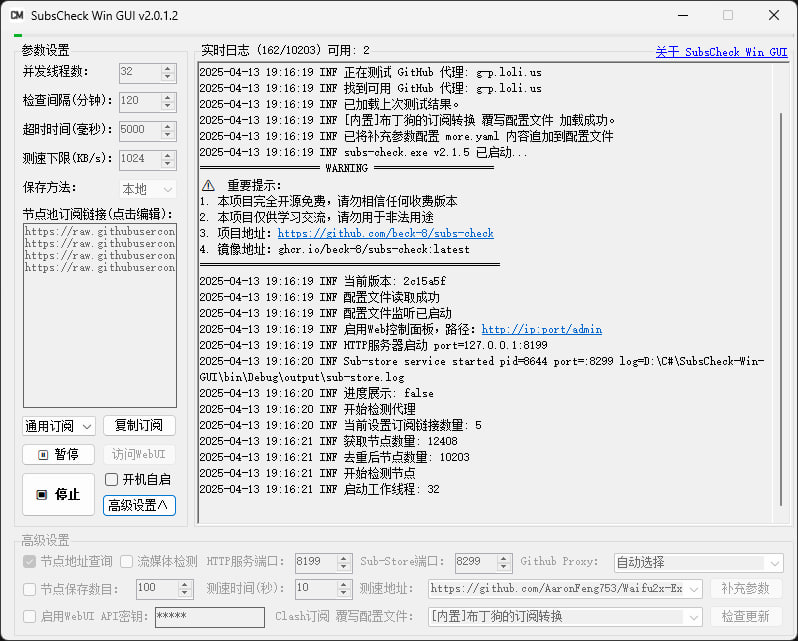Collapse the 高级设置 panel
Image resolution: width=798 pixels, height=641 pixels.
coord(139,505)
